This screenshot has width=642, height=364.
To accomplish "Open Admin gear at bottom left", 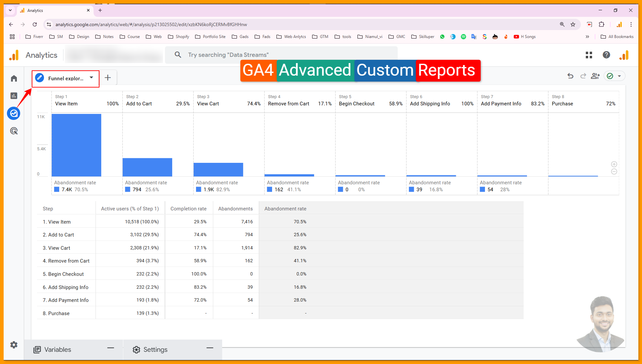I will pos(14,345).
